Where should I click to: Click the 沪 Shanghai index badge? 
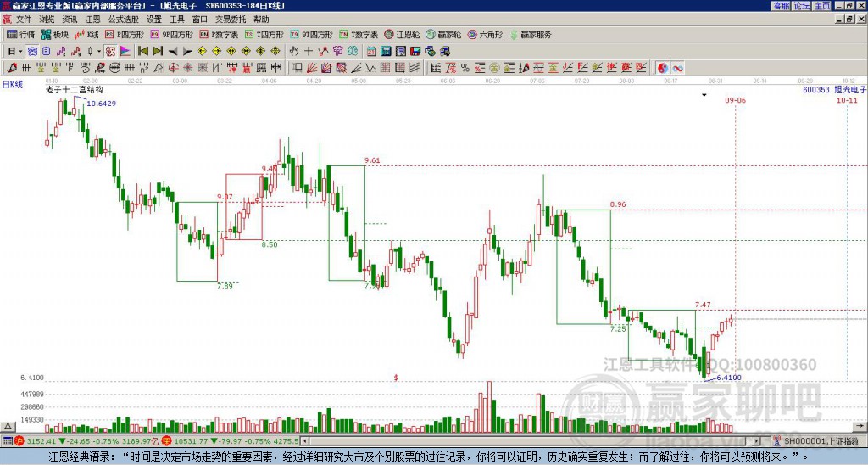[x=20, y=441]
